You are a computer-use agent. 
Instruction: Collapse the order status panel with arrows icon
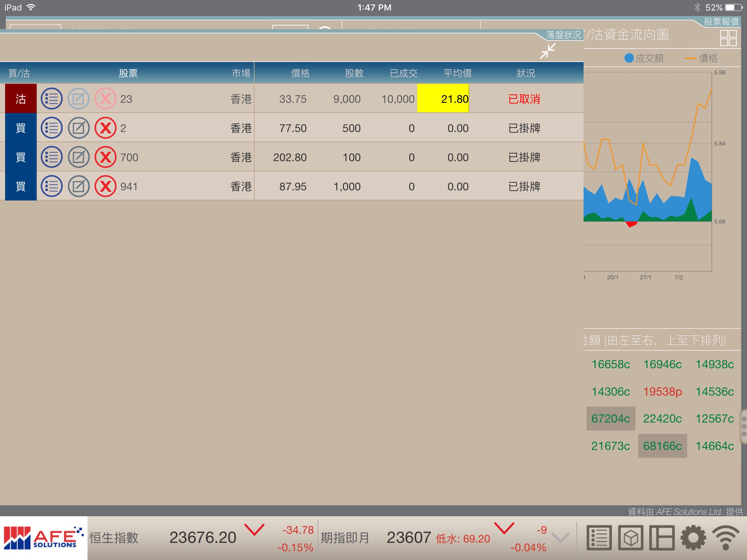coord(547,51)
